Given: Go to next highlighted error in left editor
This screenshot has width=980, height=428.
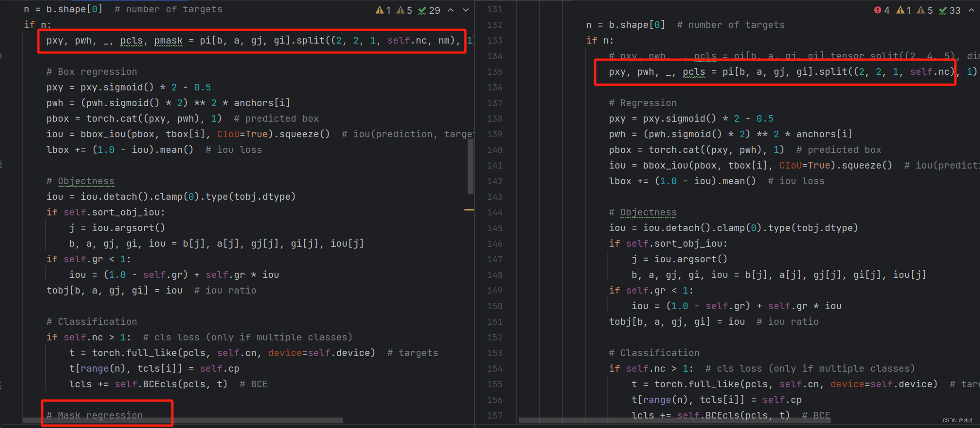Looking at the screenshot, I should [466, 10].
